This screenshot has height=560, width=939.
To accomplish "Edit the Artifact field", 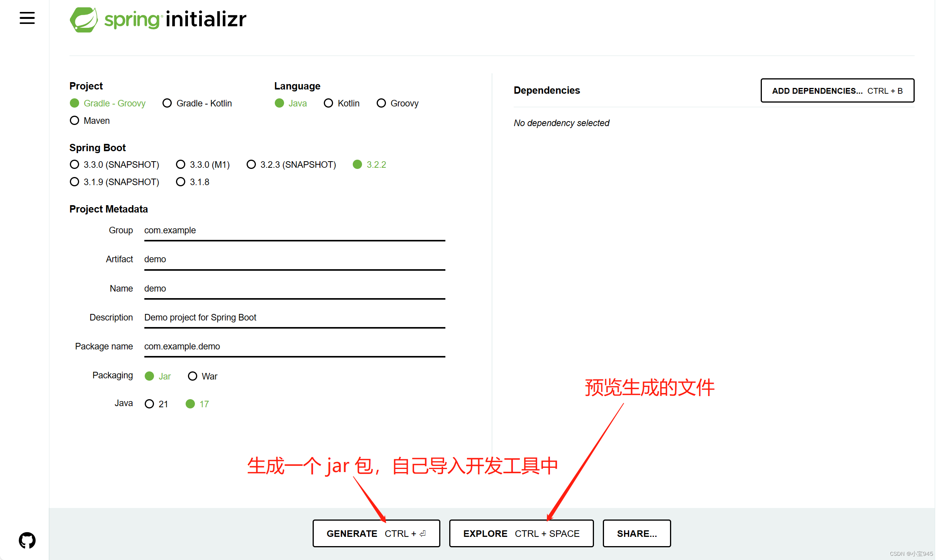I will [x=295, y=260].
